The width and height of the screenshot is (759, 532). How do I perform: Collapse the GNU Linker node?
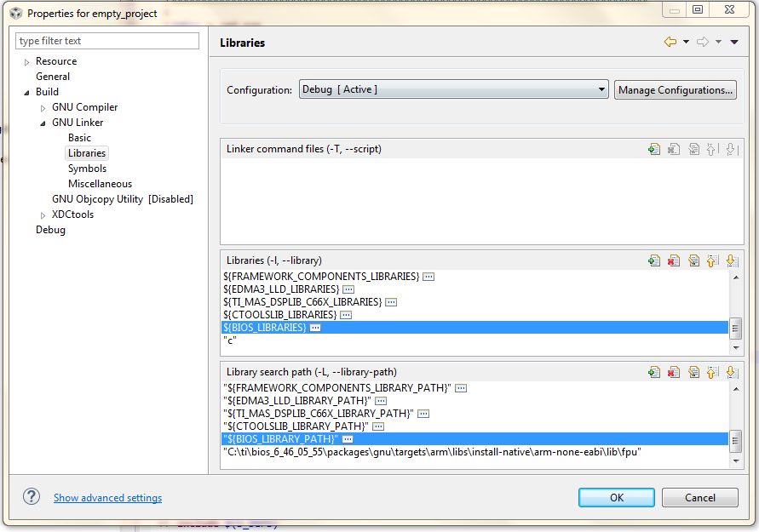pyautogui.click(x=43, y=123)
